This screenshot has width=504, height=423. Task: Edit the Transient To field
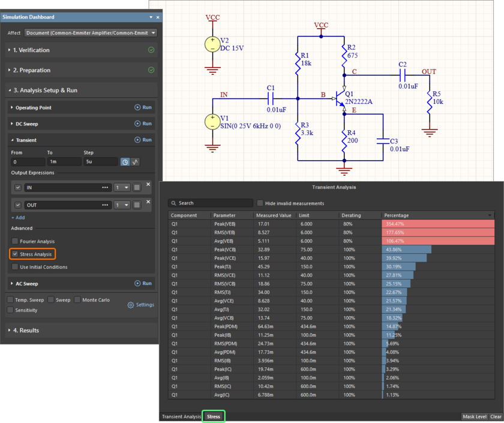click(x=64, y=161)
